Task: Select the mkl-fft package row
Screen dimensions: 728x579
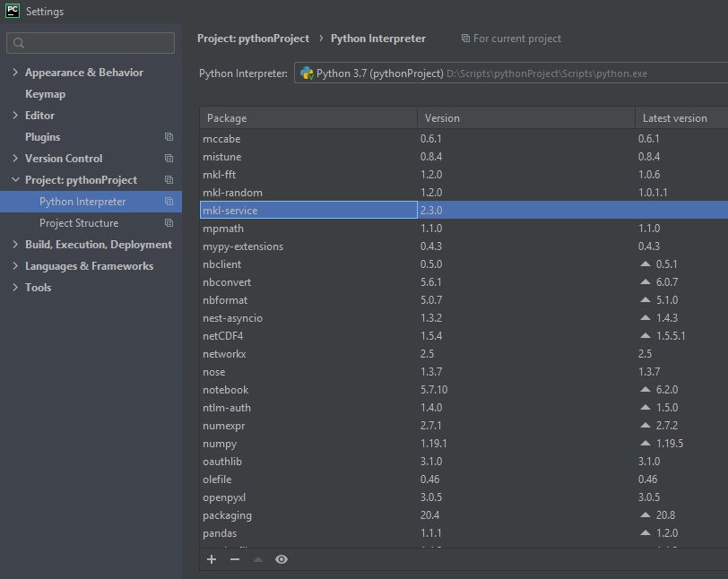Action: (464, 175)
